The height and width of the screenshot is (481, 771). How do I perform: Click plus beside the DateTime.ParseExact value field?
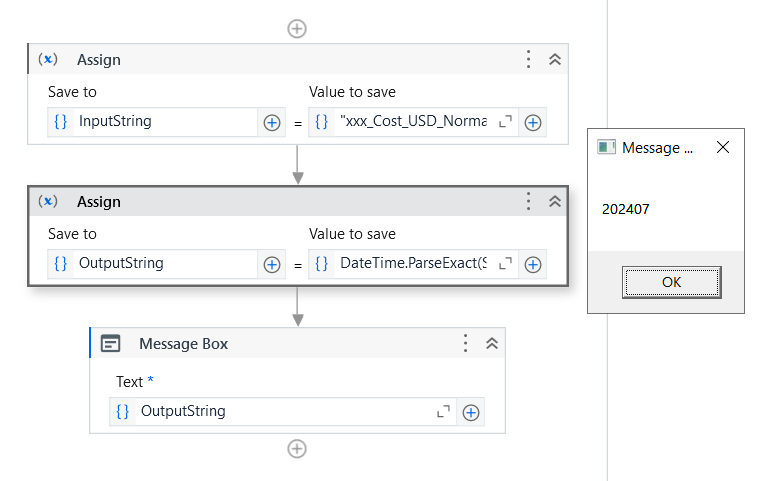point(533,264)
